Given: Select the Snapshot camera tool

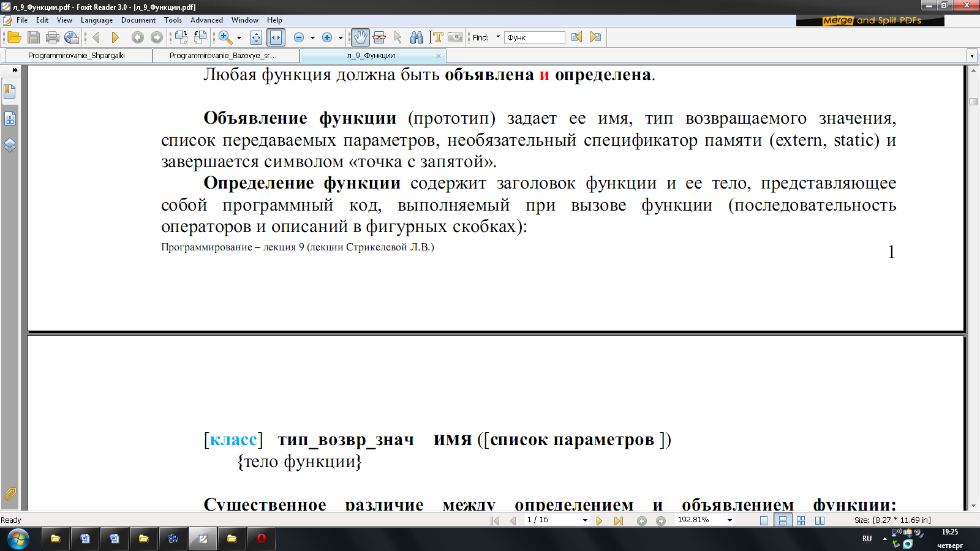Looking at the screenshot, I should (455, 37).
